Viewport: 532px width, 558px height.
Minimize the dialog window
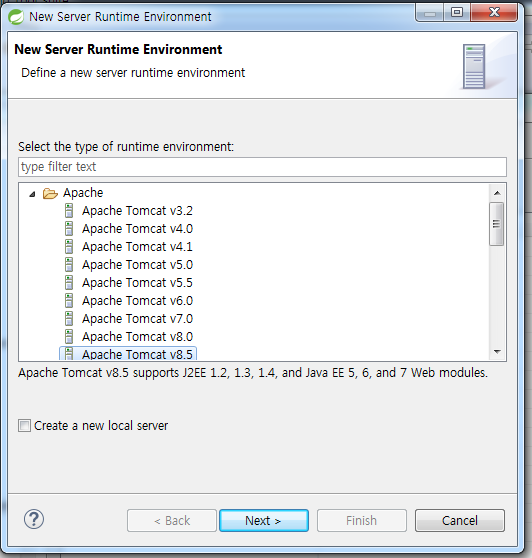430,12
